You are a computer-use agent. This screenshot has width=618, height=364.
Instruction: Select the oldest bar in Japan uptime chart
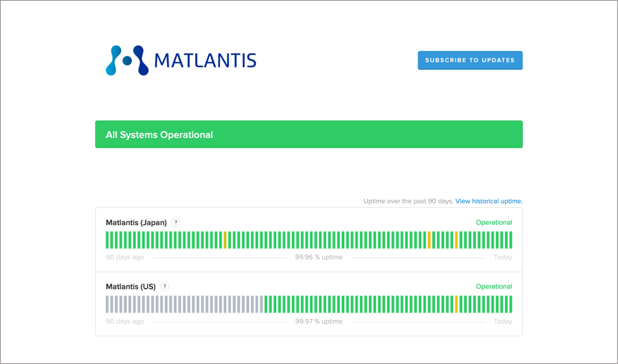pyautogui.click(x=107, y=240)
